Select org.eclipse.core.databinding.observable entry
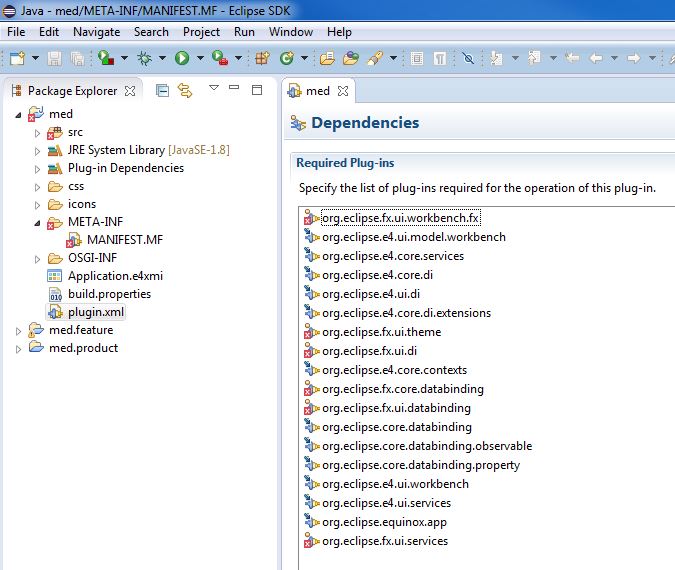 coord(427,446)
